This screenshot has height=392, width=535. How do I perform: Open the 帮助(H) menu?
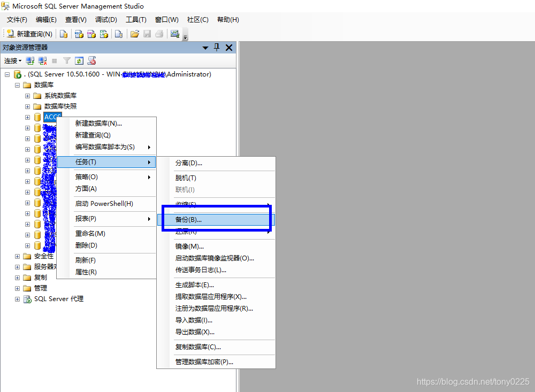[228, 20]
